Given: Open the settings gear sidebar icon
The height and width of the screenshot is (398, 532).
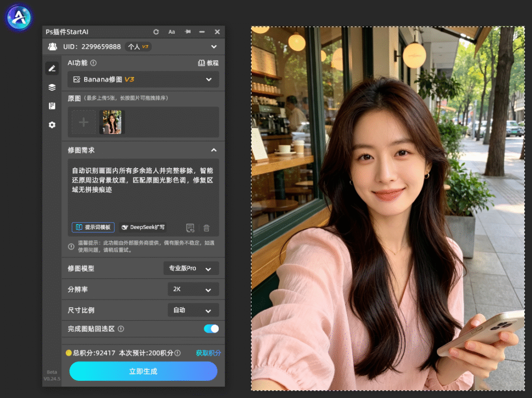Looking at the screenshot, I should click(x=52, y=125).
